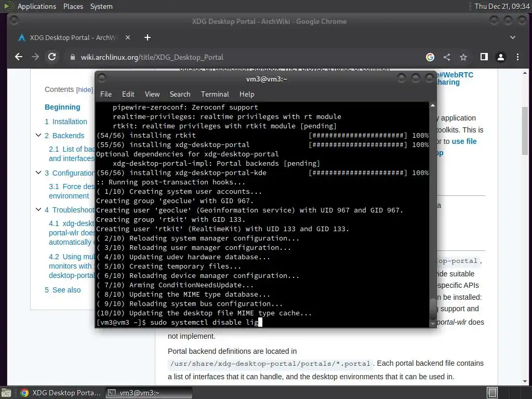The image size is (532, 399).
Task: Open 4.1 xdg-desktop-portal-wlr link
Action: click(x=72, y=233)
